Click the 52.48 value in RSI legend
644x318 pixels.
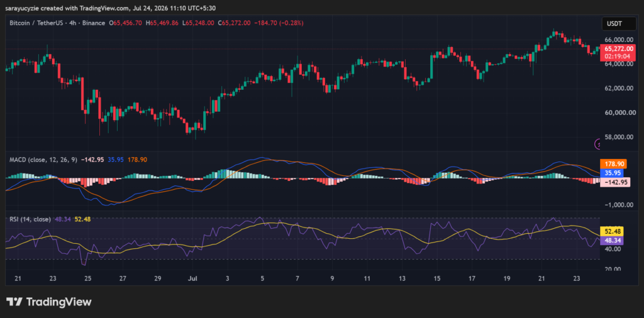pyautogui.click(x=82, y=219)
